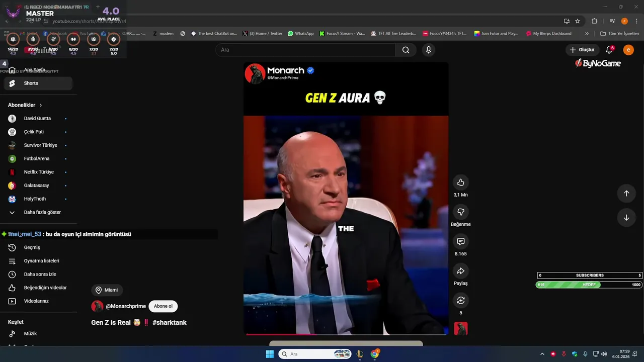Open League of Legends from the taskbar

[x=360, y=354]
